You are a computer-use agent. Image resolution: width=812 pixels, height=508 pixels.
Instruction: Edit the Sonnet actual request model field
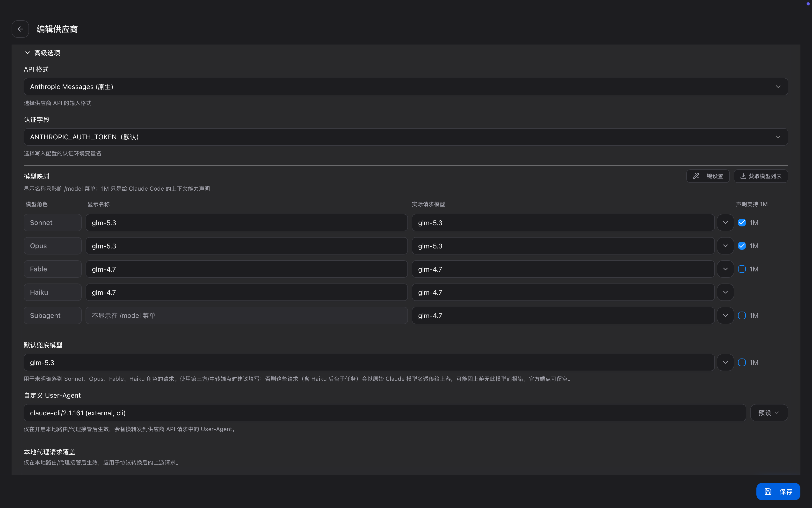563,223
